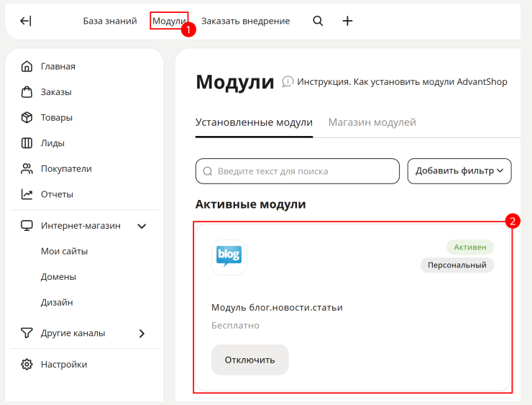Click the Отключить button
Image resolution: width=532 pixels, height=405 pixels.
pos(249,360)
